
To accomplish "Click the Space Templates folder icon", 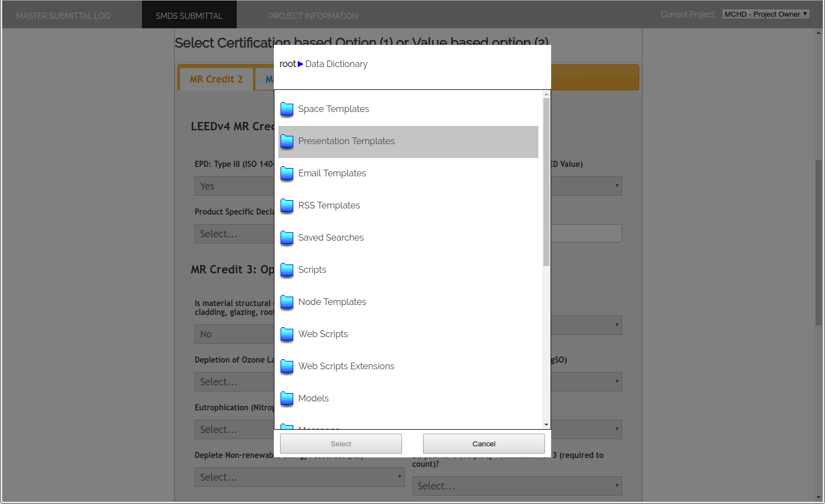I will click(287, 109).
